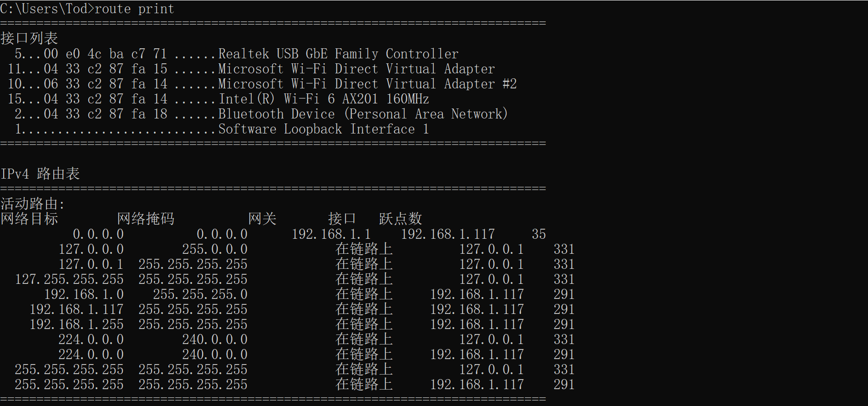Viewport: 868px width, 406px height.
Task: Click the Realtek USB GbE Family Controller entry
Action: 338,54
